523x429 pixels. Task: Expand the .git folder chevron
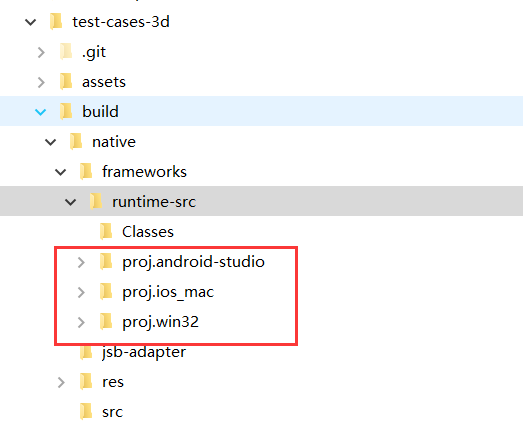[41, 52]
